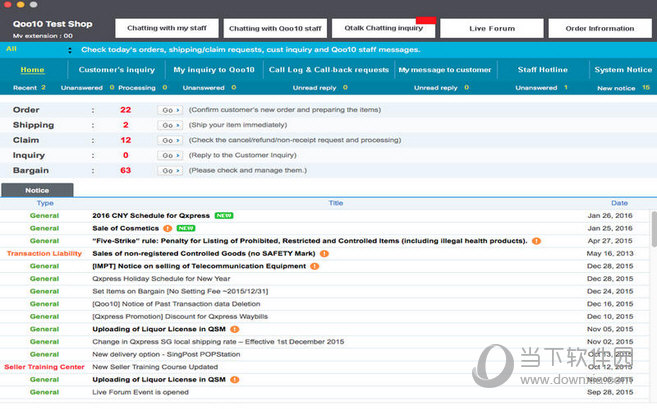Image resolution: width=657 pixels, height=409 pixels.
Task: Open Set Items on Bargain notice
Action: [x=180, y=291]
